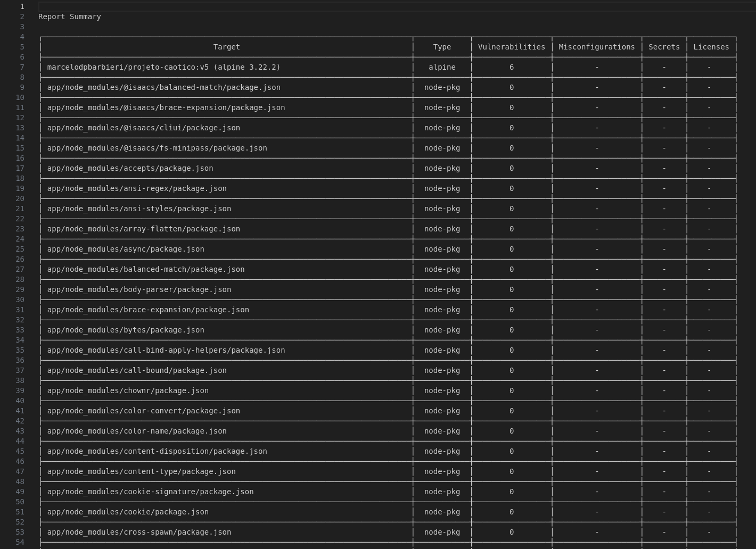This screenshot has height=549, width=756.
Task: Click the "Misconfigurations" column header
Action: 596,47
